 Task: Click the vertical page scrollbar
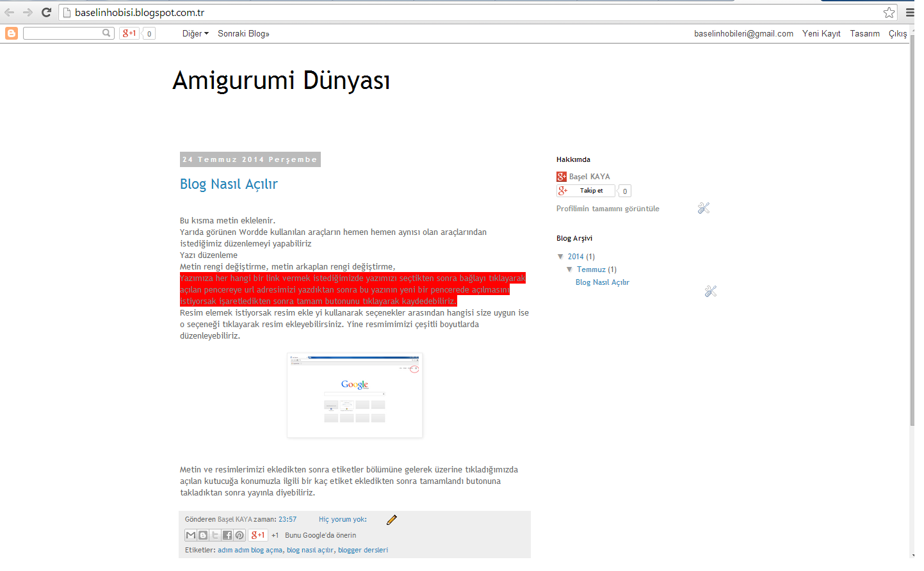pyautogui.click(x=912, y=230)
